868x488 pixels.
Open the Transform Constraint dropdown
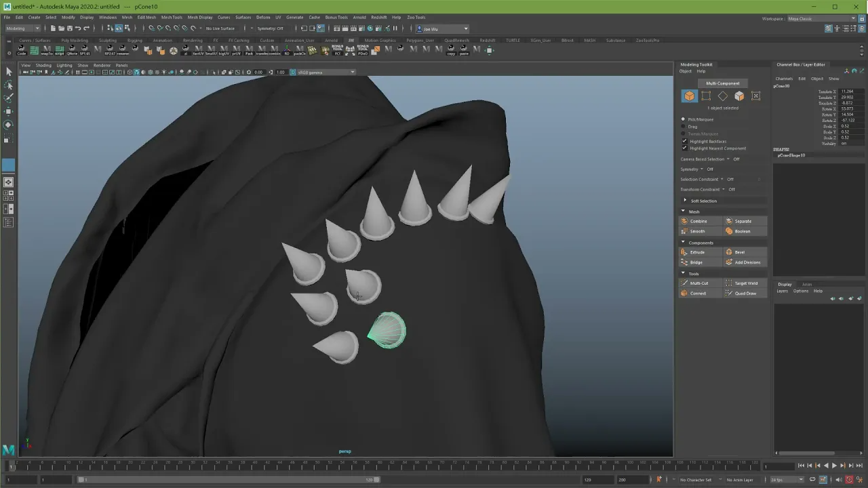724,190
